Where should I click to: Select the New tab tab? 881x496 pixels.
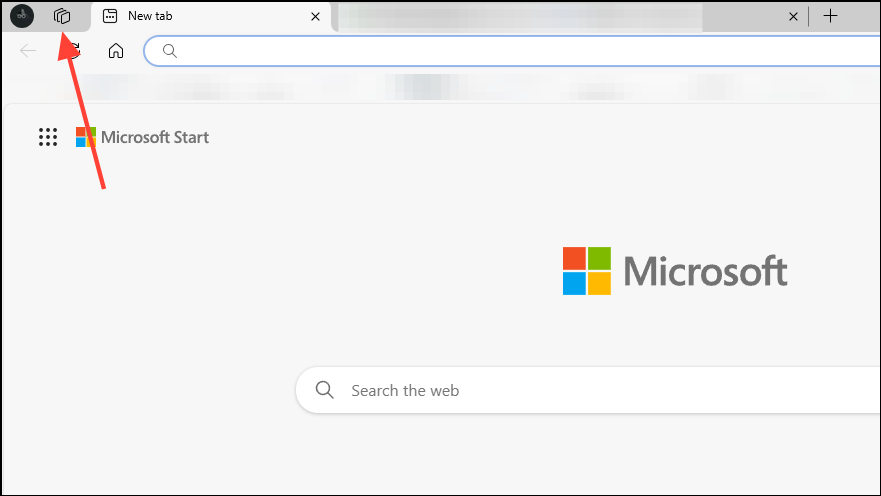(x=211, y=16)
